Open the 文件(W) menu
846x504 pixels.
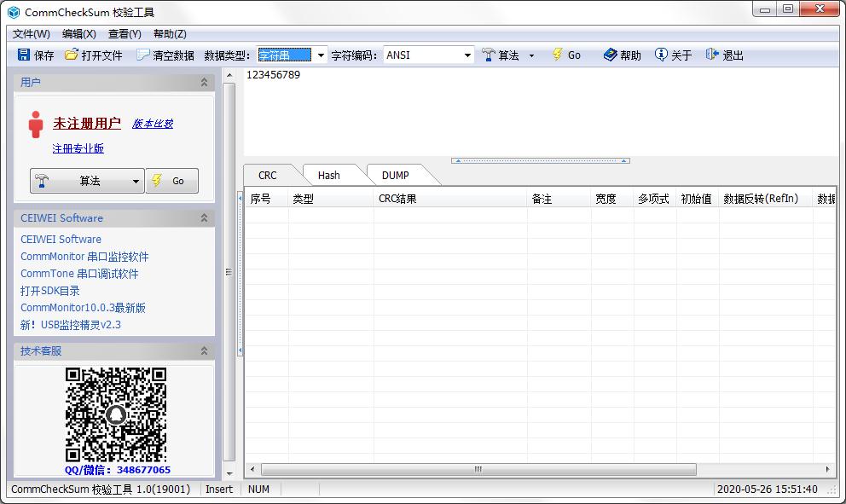(30, 33)
